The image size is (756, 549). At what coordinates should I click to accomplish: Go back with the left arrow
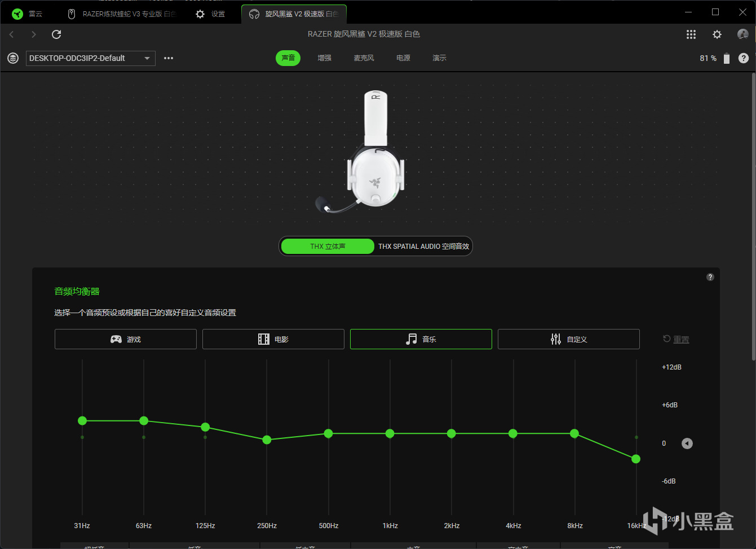tap(11, 34)
